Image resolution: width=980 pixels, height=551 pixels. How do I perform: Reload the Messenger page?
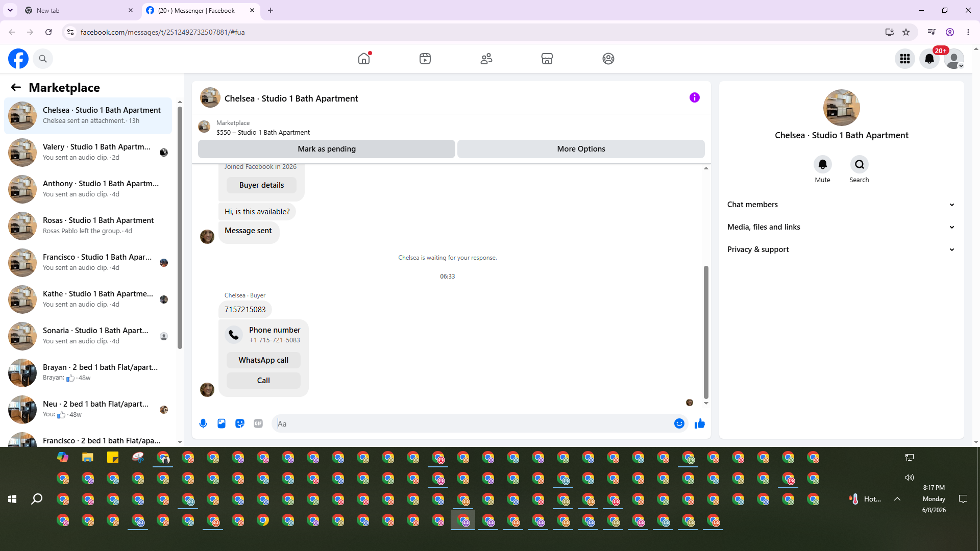(x=48, y=32)
